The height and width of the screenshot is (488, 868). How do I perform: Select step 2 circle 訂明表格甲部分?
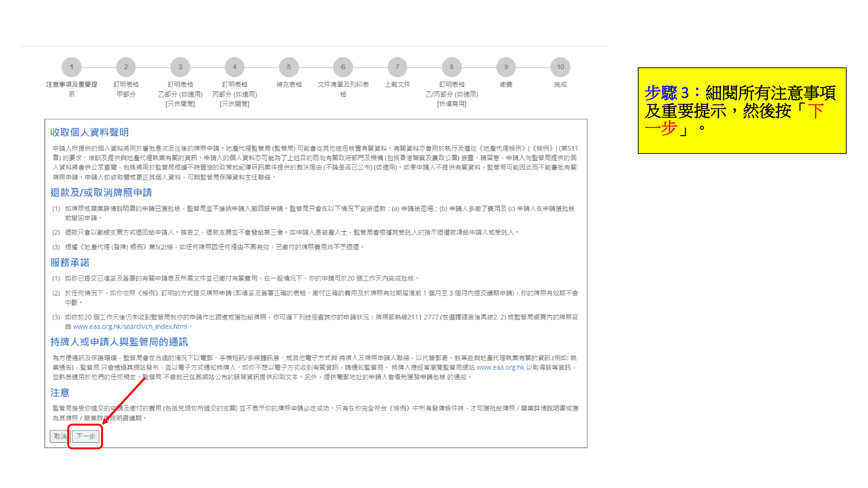126,67
